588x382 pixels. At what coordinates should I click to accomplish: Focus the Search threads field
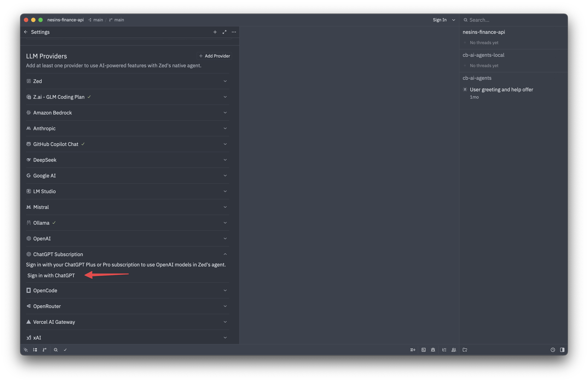513,20
